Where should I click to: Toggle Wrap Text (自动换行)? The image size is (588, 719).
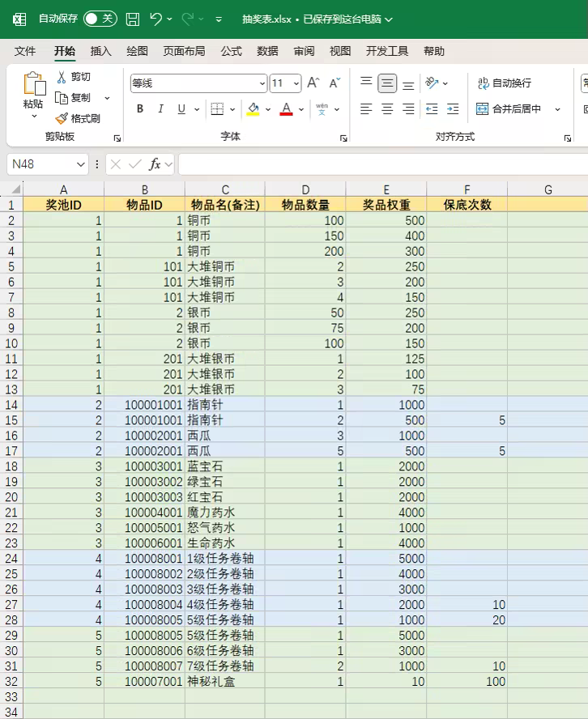504,83
